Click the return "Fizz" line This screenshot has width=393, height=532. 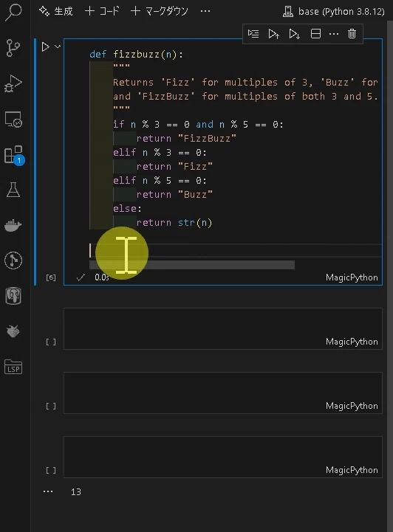click(x=174, y=167)
